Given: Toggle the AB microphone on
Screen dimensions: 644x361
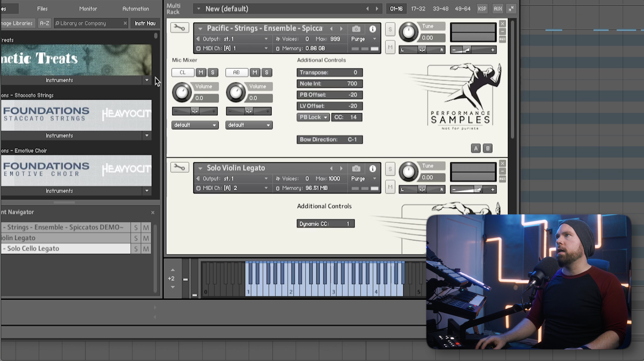Looking at the screenshot, I should (x=237, y=72).
